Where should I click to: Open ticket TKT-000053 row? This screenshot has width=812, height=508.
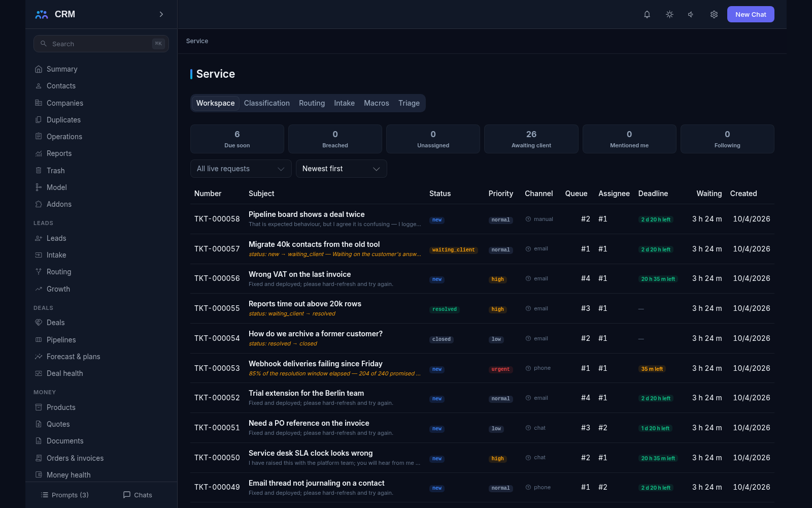pos(482,368)
